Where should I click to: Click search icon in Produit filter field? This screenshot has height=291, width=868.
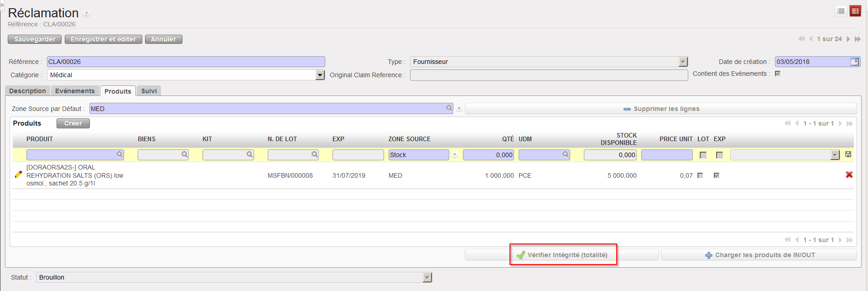pos(120,155)
